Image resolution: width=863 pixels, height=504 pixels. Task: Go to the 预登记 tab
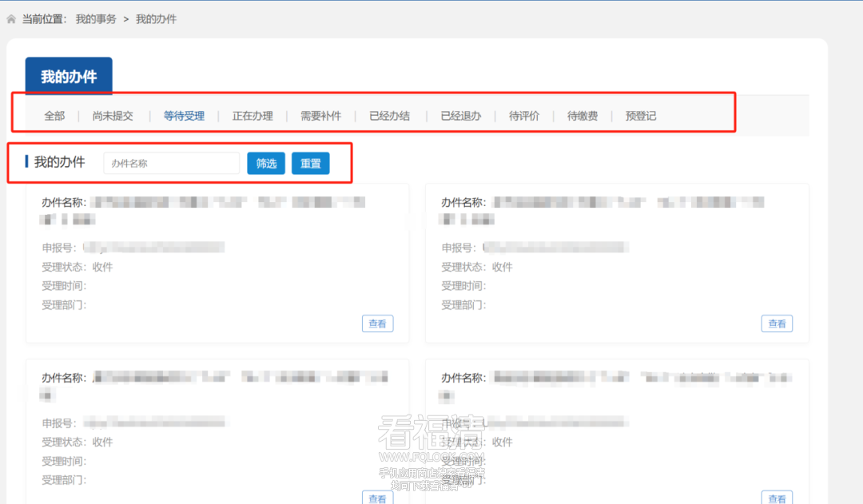click(641, 116)
